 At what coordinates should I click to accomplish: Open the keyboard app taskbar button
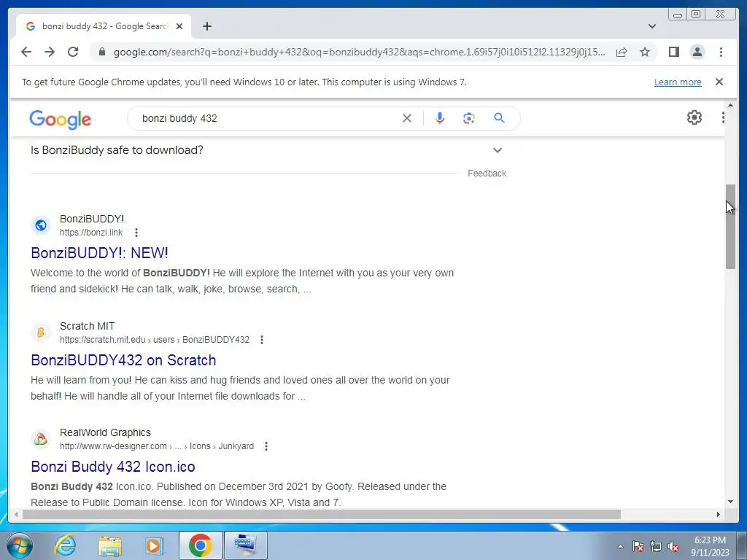[x=245, y=545]
